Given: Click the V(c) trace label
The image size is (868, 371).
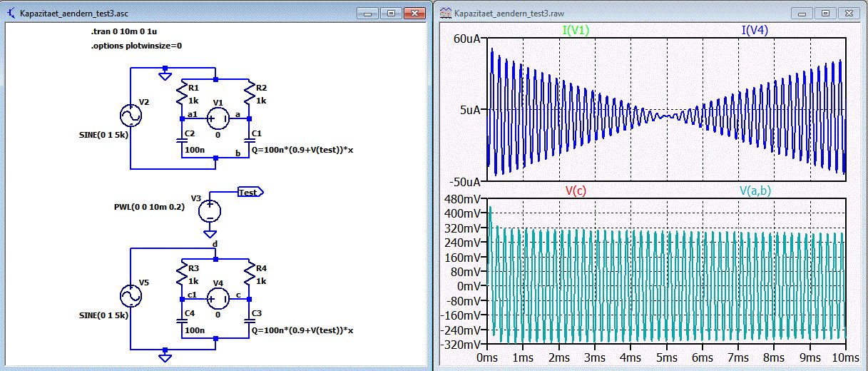Looking at the screenshot, I should pyautogui.click(x=576, y=191).
